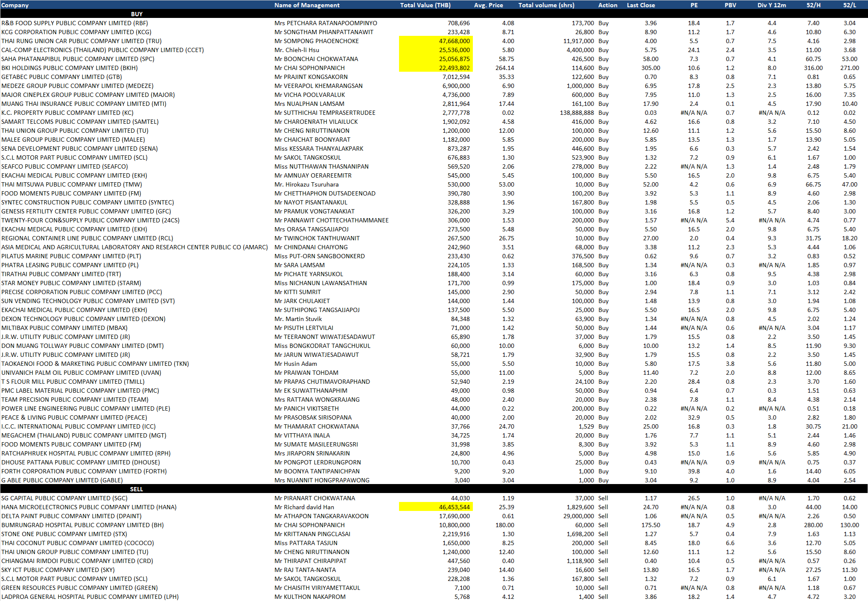The width and height of the screenshot is (868, 601).
Task: Click the Avg. Price column header
Action: click(488, 5)
